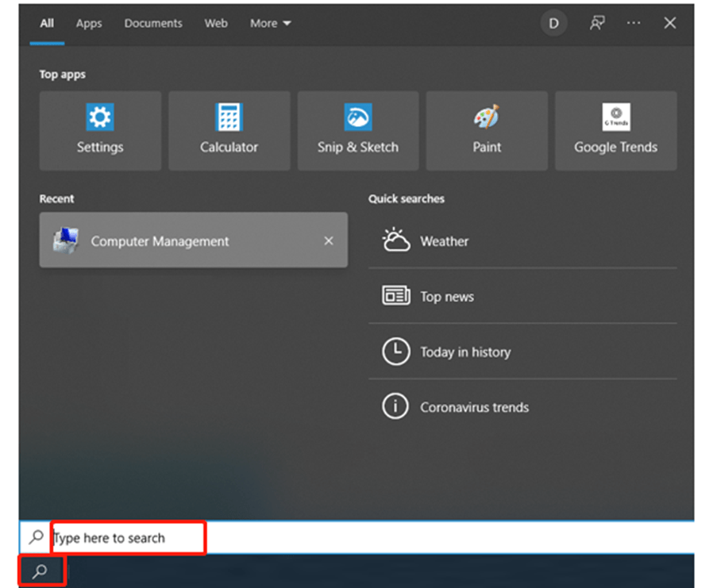Image resolution: width=713 pixels, height=588 pixels.
Task: Click the feedback icon in the header
Action: pos(596,23)
